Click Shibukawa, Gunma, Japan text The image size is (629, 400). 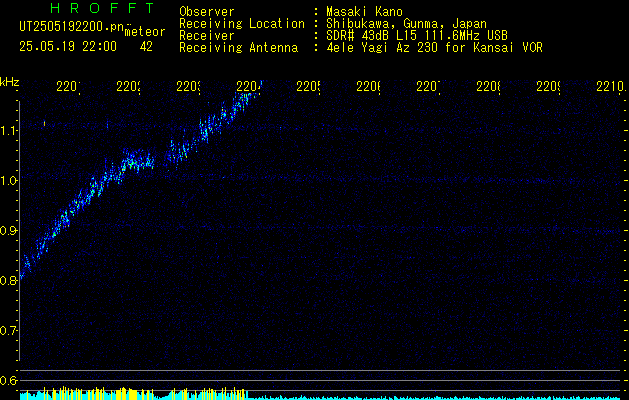click(406, 24)
